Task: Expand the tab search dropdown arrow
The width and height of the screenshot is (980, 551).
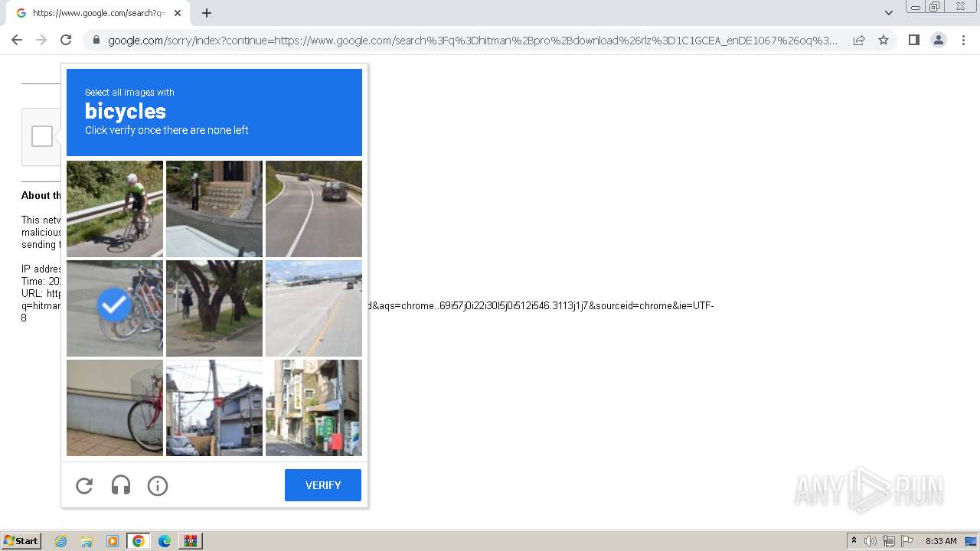Action: [888, 13]
